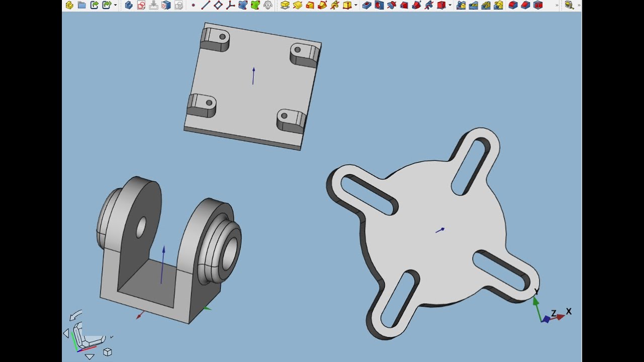Click the Map Sketch to Face icon
644x362 pixels.
click(166, 5)
